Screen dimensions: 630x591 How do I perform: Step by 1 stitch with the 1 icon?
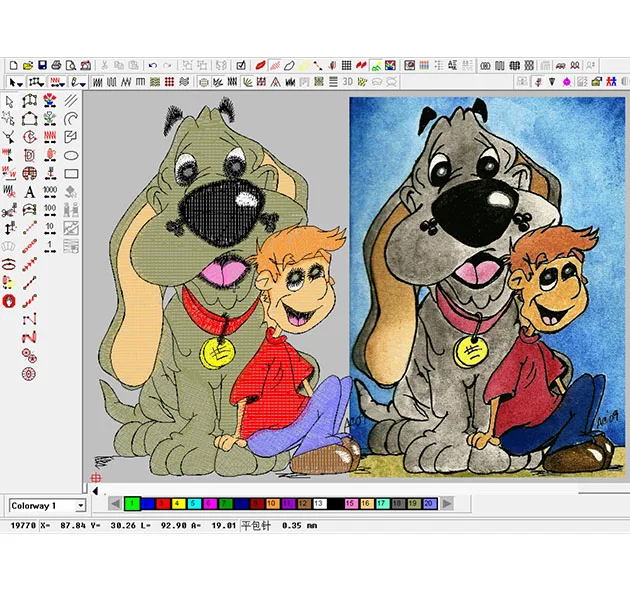[50, 246]
